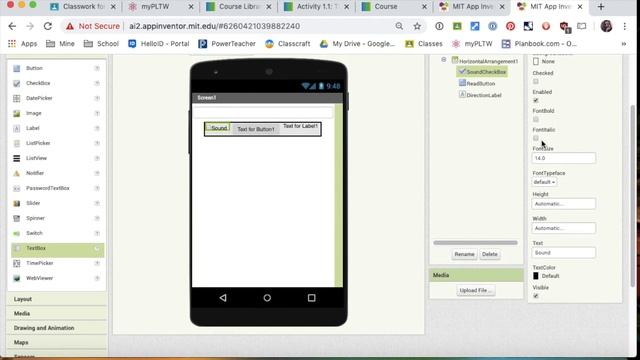Switch to the first MIT App Inventor tab

tap(472, 7)
